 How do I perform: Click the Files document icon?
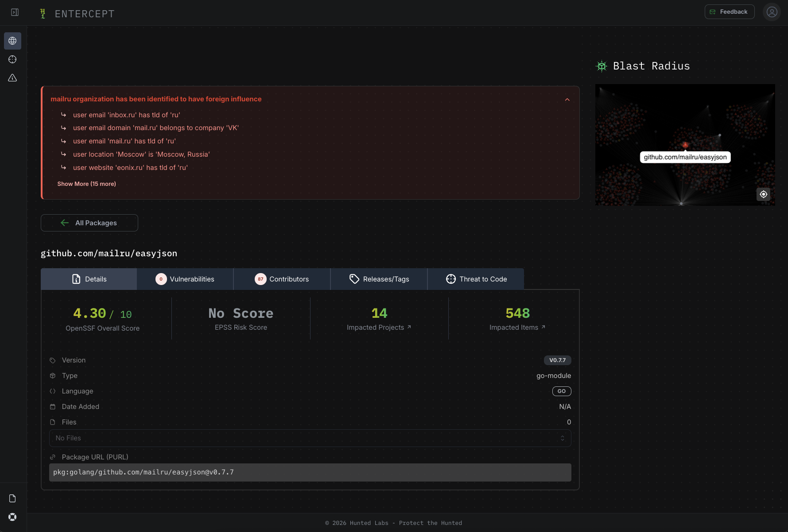(x=53, y=422)
